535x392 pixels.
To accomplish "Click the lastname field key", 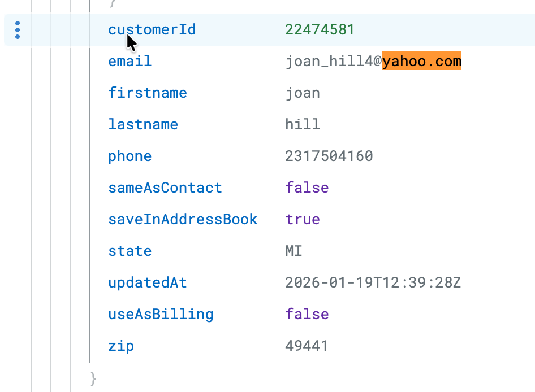I will [x=143, y=124].
